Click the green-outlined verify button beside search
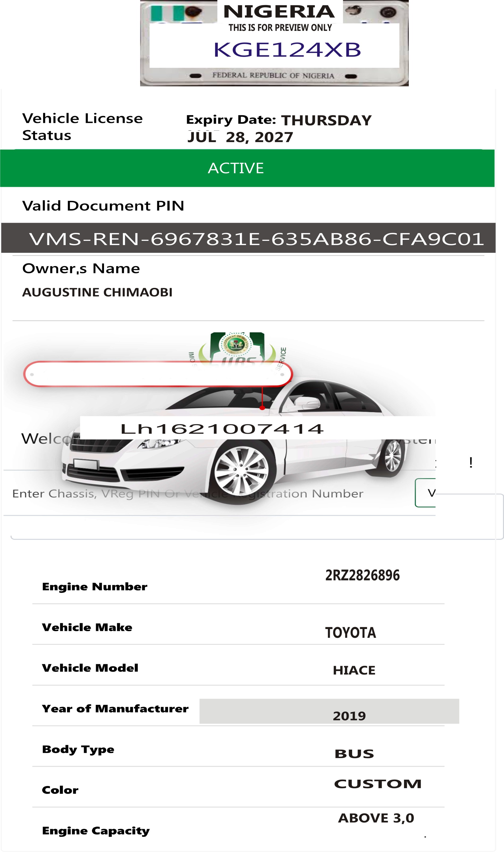Screen dimensions: 504x852 click(x=425, y=493)
